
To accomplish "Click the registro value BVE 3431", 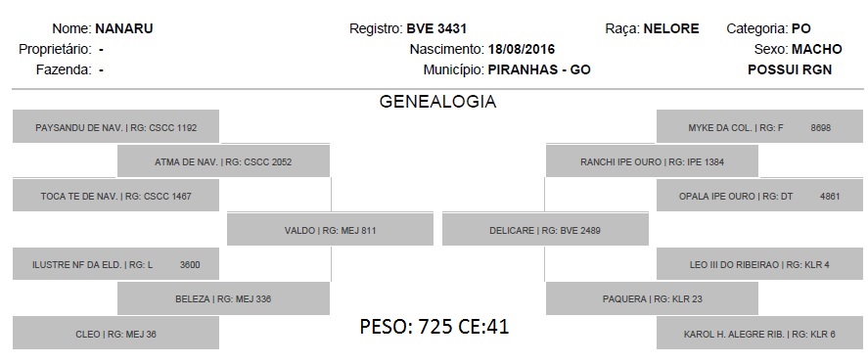I will point(436,28).
